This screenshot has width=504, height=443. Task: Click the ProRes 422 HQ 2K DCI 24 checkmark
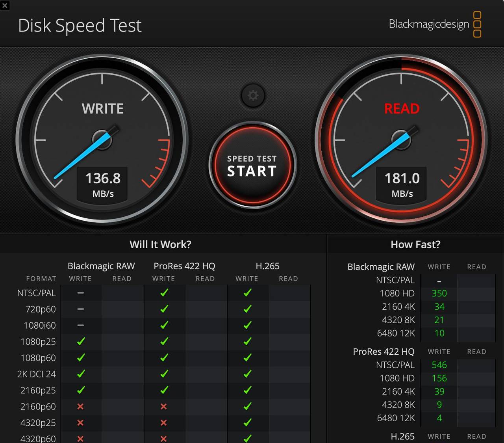[164, 374]
